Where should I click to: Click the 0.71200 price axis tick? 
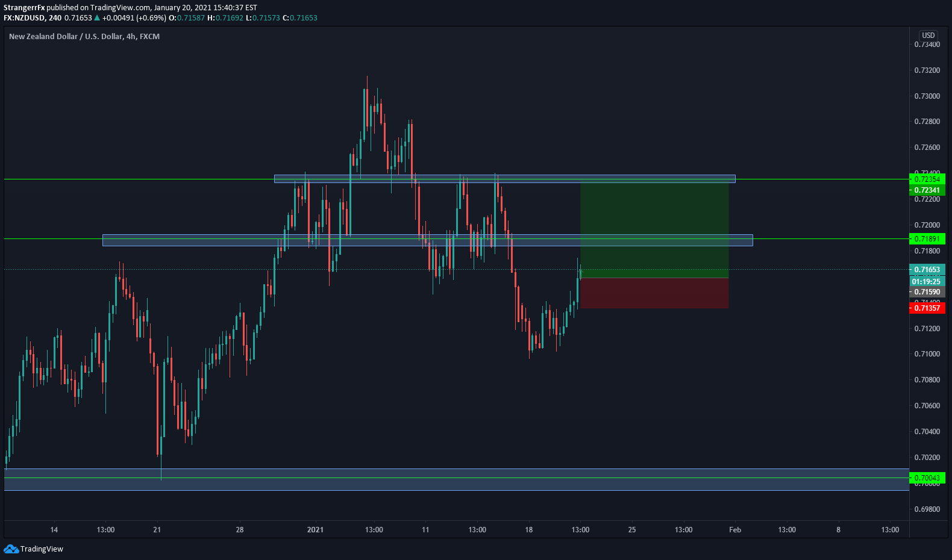[927, 329]
